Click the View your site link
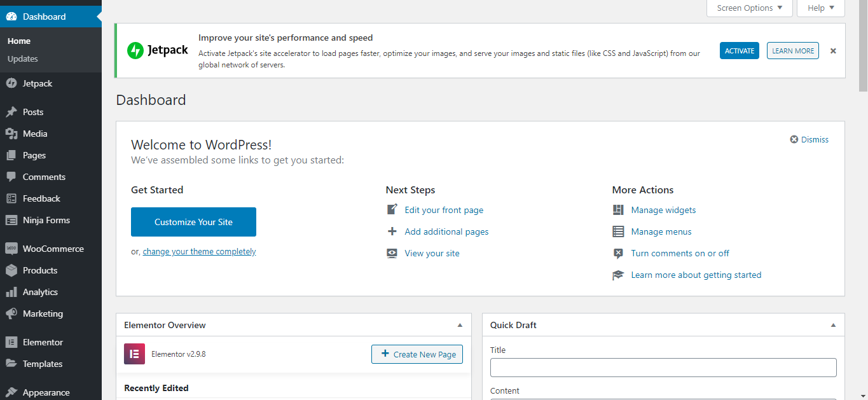This screenshot has width=868, height=400. [432, 253]
